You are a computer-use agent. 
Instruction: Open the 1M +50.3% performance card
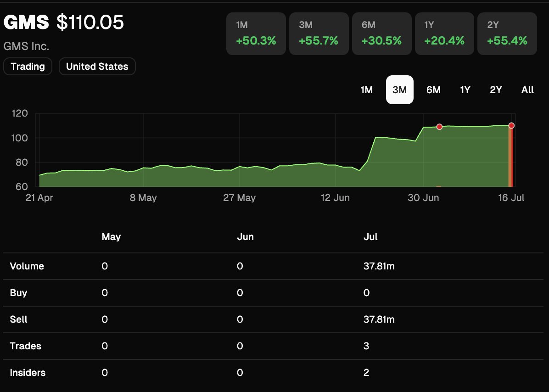tap(256, 34)
